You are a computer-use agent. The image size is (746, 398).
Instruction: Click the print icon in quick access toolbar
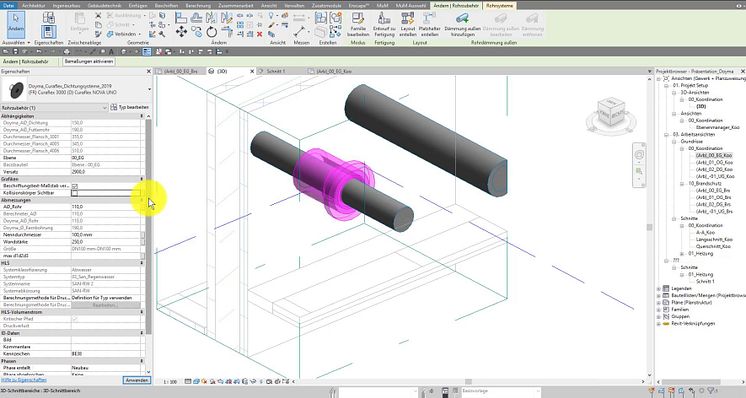[x=67, y=51]
